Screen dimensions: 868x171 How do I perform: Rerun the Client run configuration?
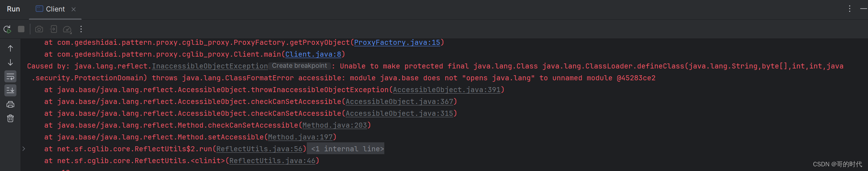(x=7, y=29)
